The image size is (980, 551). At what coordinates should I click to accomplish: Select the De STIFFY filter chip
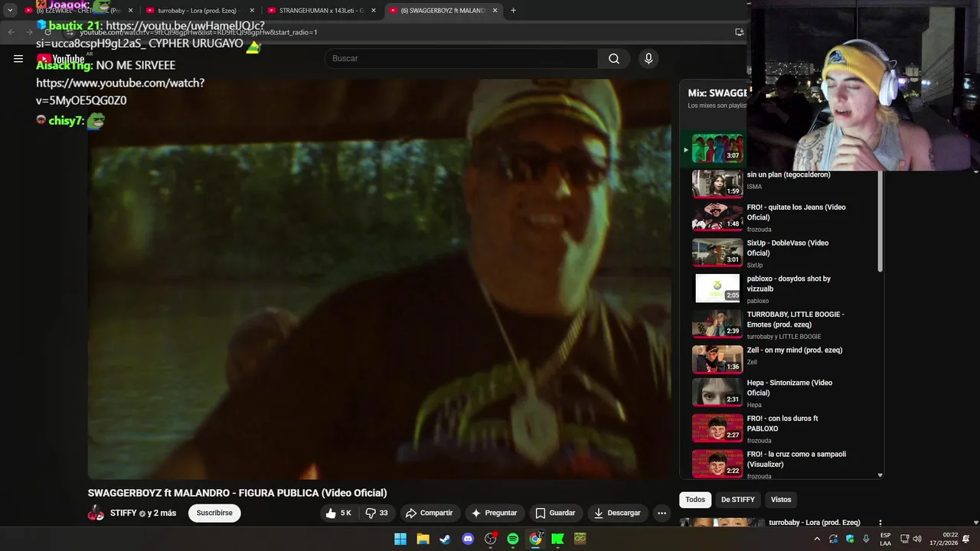(x=737, y=499)
